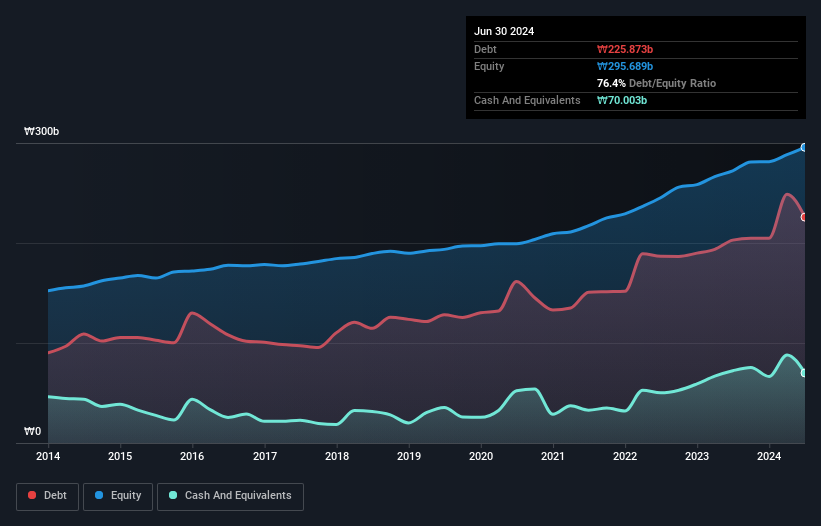821x526 pixels.
Task: Click the teal Cash legend dot
Action: (x=173, y=495)
